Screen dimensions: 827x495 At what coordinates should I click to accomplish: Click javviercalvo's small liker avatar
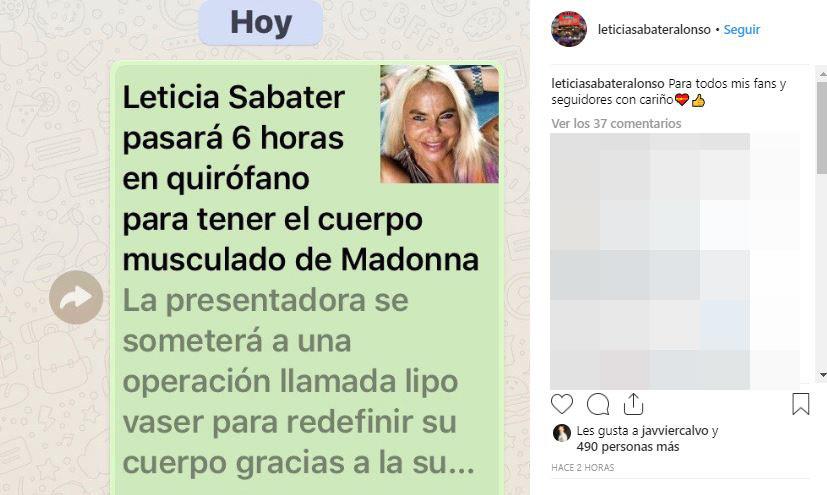click(x=562, y=433)
